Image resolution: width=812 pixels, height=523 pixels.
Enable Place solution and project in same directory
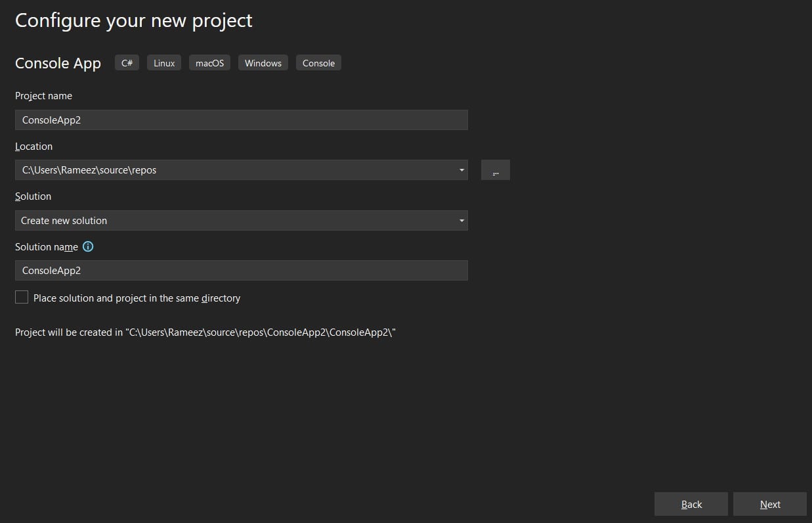(22, 298)
